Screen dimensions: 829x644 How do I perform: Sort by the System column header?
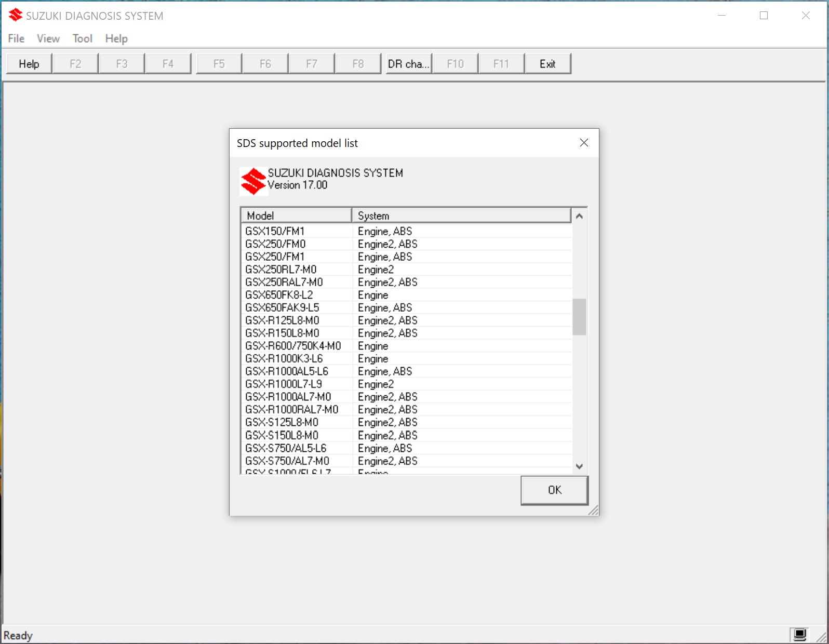point(461,216)
